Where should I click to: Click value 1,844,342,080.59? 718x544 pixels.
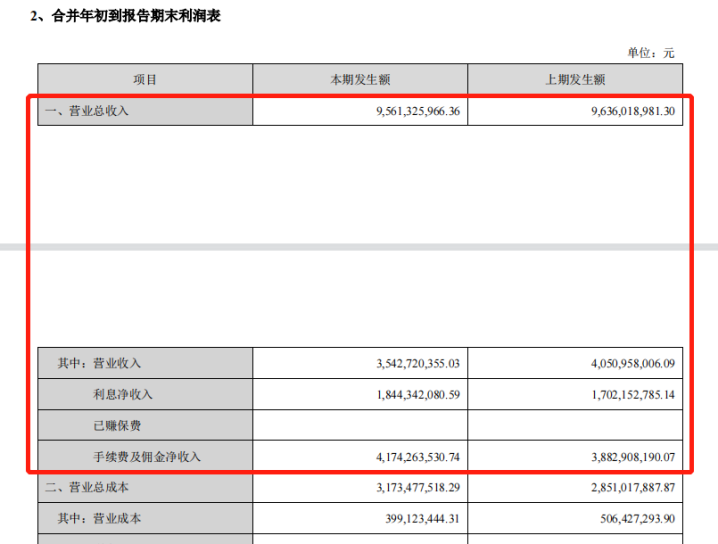(418, 395)
